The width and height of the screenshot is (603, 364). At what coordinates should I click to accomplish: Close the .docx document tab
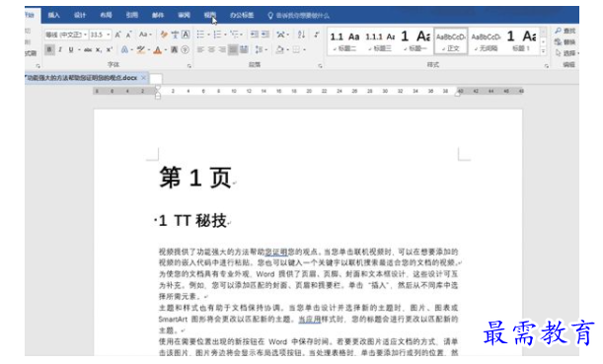143,78
